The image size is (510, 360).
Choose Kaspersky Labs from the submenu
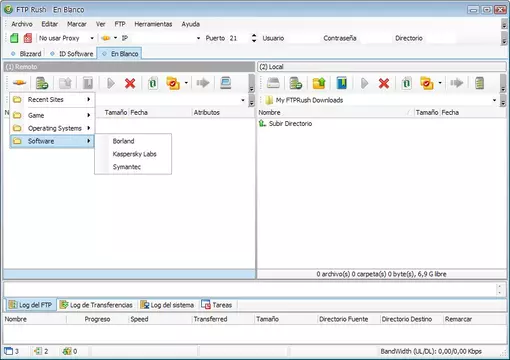133,154
